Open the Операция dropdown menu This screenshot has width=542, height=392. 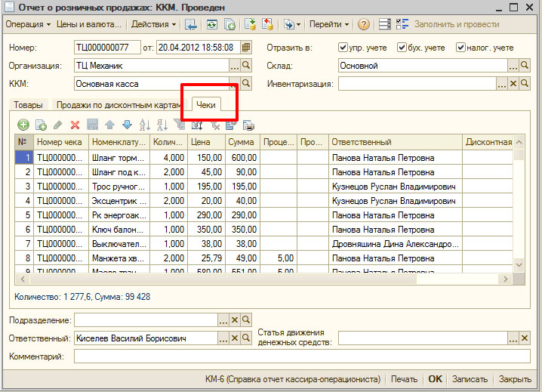tap(28, 24)
